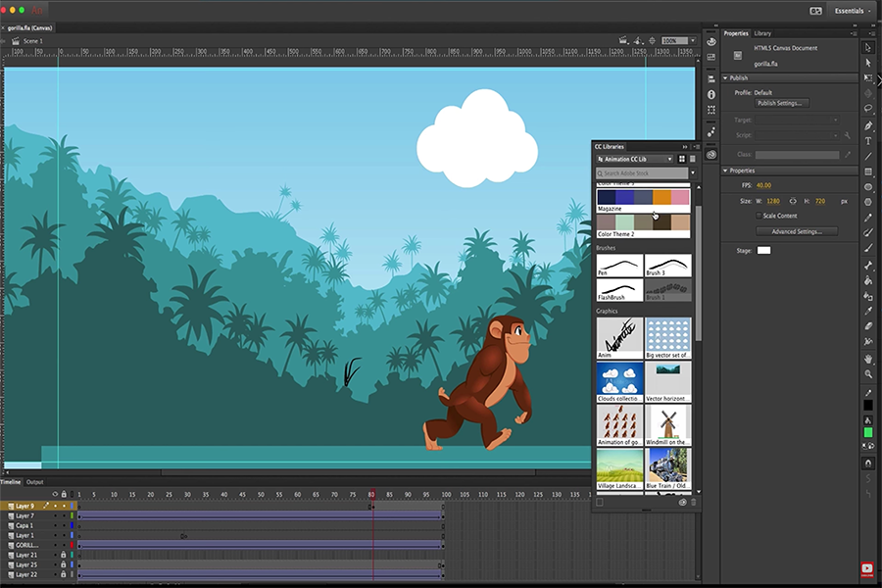Enable the Scale Content checkbox
This screenshot has width=882, height=588.
click(759, 216)
